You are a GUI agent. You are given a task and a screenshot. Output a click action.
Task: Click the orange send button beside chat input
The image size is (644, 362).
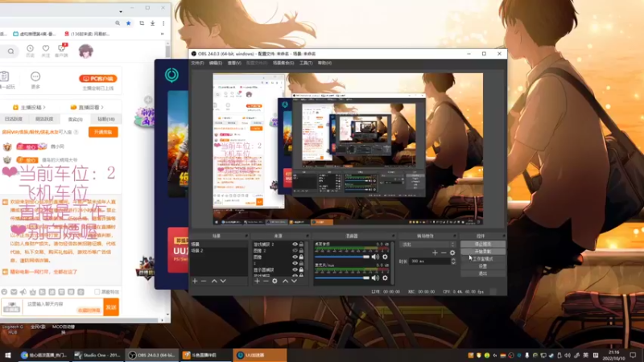[111, 307]
